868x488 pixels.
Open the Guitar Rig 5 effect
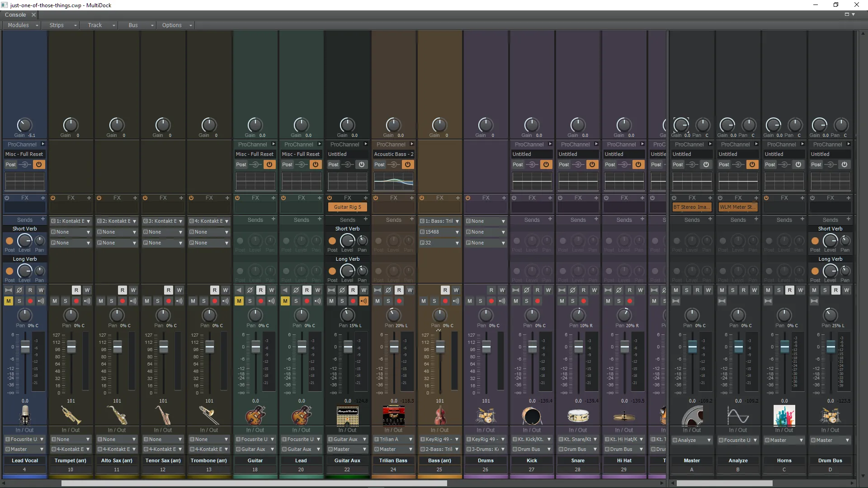pos(347,207)
